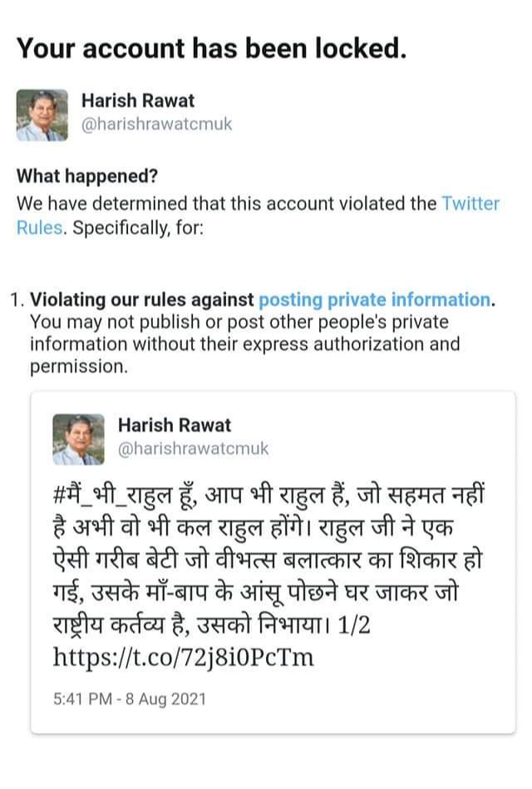Viewport: 532px width, 789px height.
Task: Click the '1/2' thread marker in the tweet
Action: [x=354, y=625]
